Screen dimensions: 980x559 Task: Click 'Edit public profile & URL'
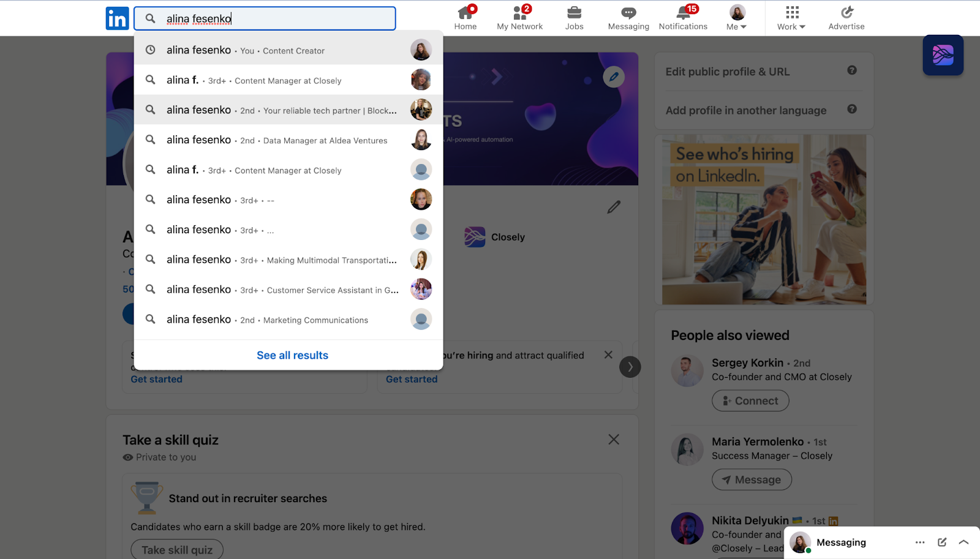click(728, 72)
